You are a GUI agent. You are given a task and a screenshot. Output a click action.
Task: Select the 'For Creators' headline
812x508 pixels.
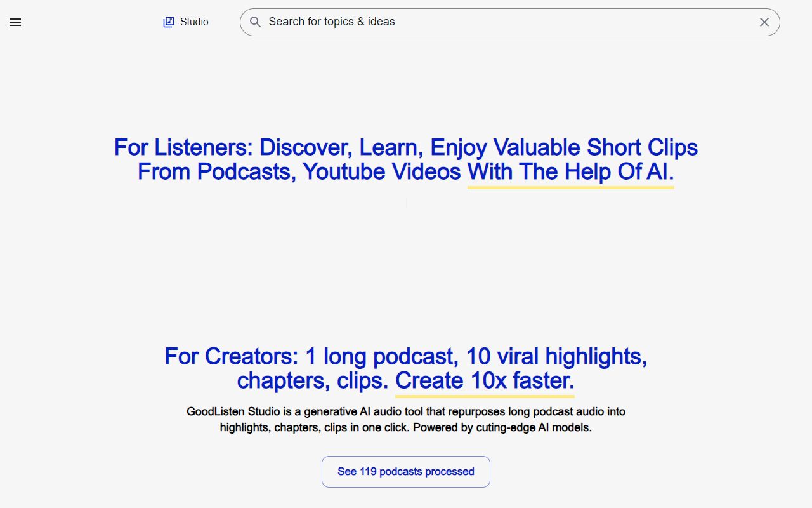[x=405, y=368]
